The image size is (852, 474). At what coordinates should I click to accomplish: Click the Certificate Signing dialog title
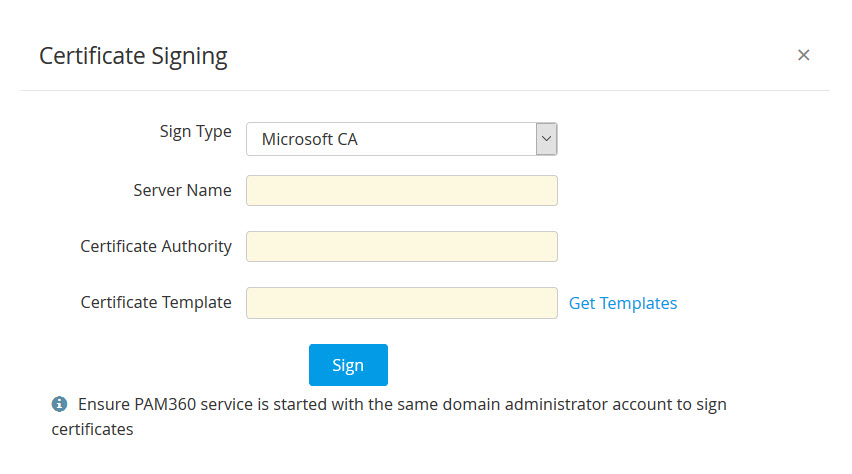tap(133, 57)
